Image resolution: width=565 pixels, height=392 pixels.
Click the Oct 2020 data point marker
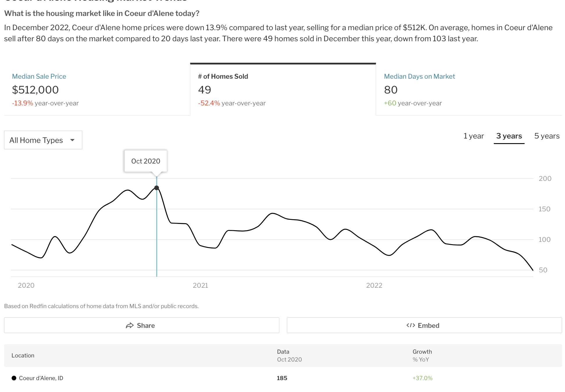(x=157, y=188)
